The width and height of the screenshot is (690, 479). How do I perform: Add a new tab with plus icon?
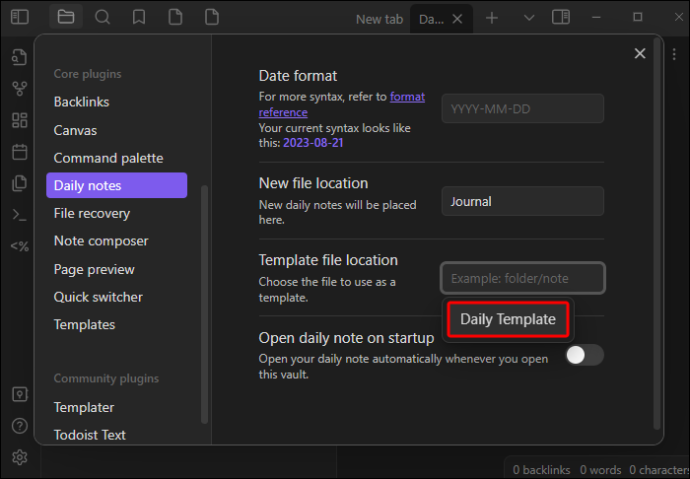coord(492,18)
